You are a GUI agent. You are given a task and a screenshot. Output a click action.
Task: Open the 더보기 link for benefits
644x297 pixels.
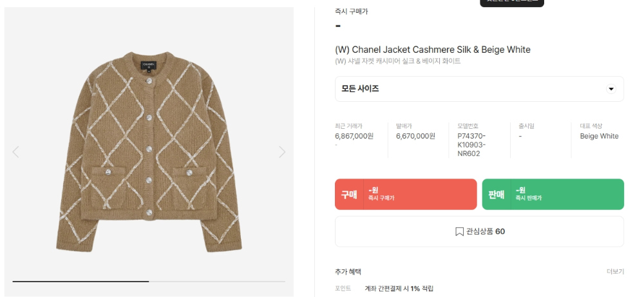(x=615, y=272)
